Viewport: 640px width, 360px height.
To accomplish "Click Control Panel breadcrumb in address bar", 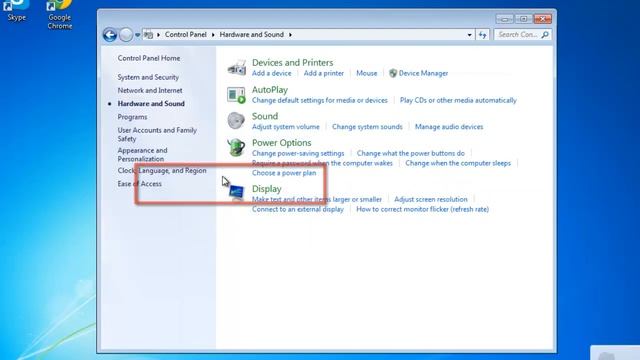I will (186, 35).
